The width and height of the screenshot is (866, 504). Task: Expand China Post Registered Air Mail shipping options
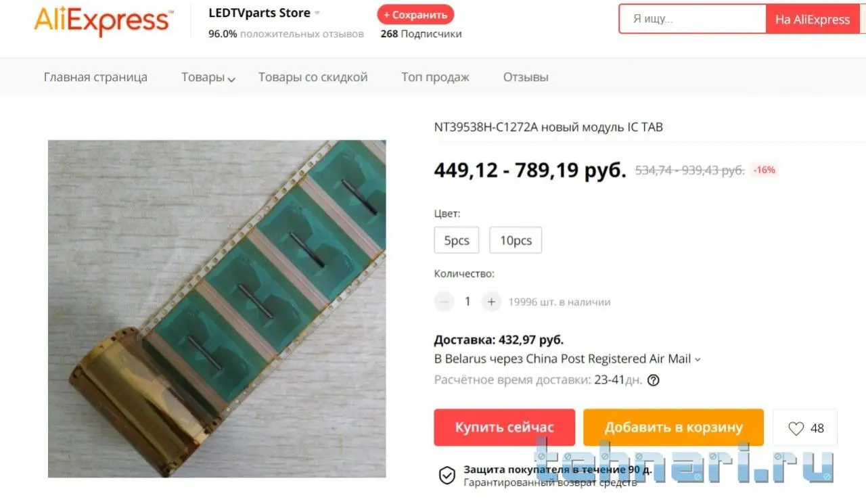pyautogui.click(x=698, y=359)
